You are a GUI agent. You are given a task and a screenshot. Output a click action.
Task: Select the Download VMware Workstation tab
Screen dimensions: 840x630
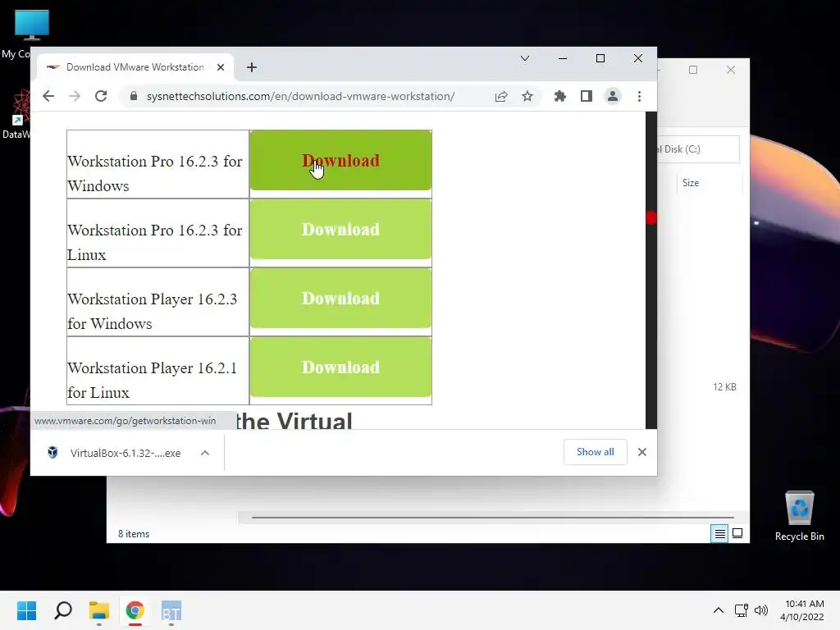tap(135, 67)
